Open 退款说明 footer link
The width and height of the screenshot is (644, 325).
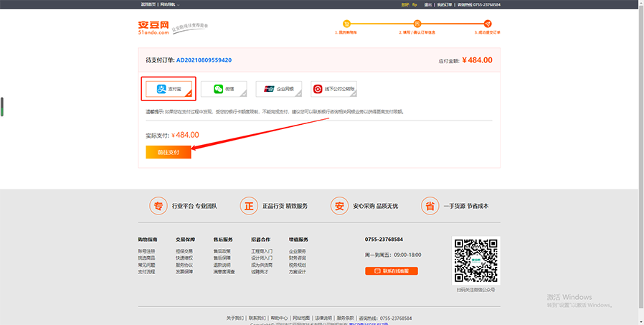point(222,265)
